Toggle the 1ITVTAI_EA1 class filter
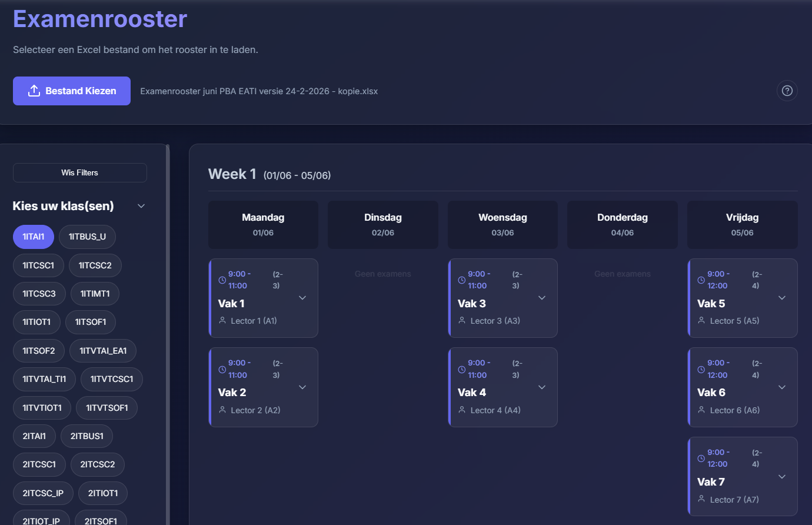Viewport: 812px width, 525px height. point(103,351)
